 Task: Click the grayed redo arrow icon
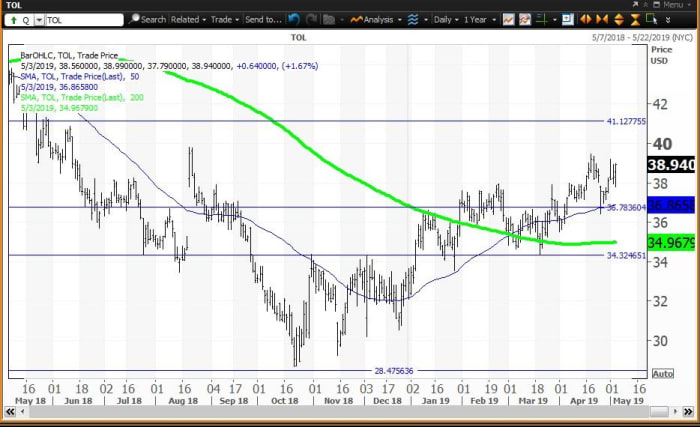[309, 19]
